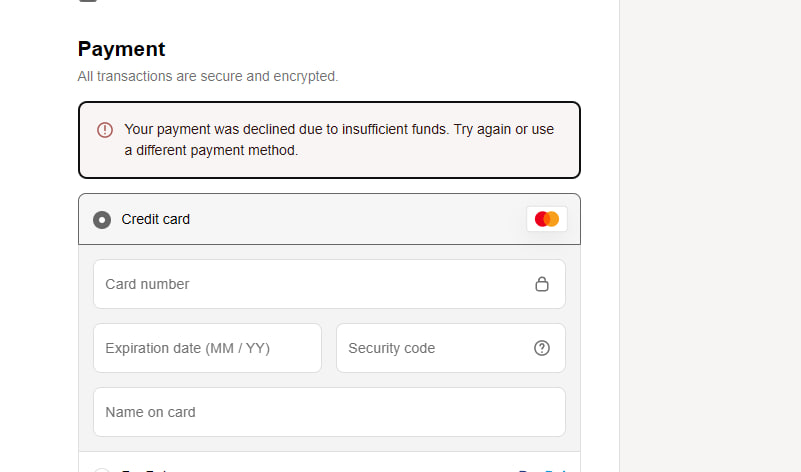Select the Credit card radio button

[x=102, y=220]
